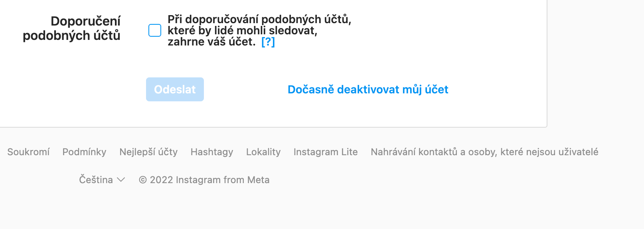Open the Soukromí footer link
Viewport: 644px width, 229px height.
pos(28,152)
